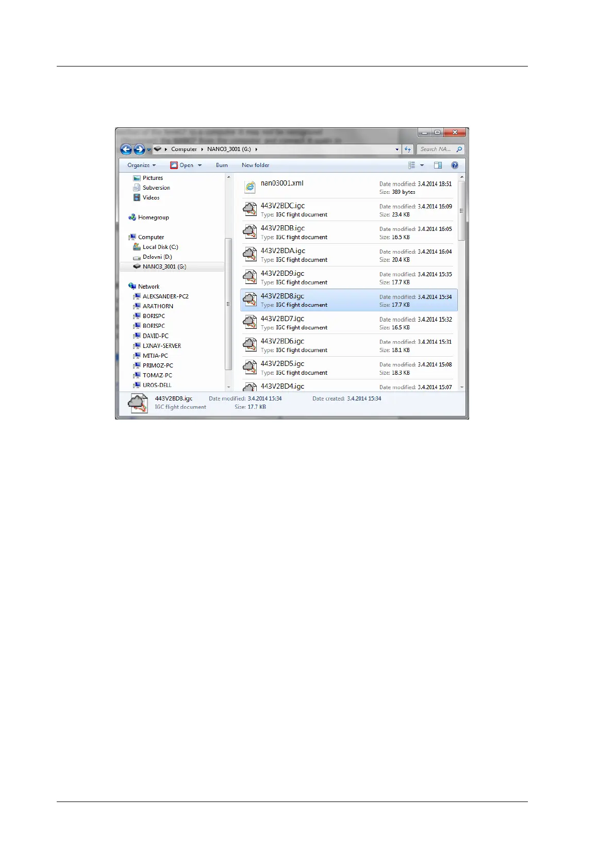Go back with the Back arrow button
This screenshot has height=868, width=614.
point(126,149)
